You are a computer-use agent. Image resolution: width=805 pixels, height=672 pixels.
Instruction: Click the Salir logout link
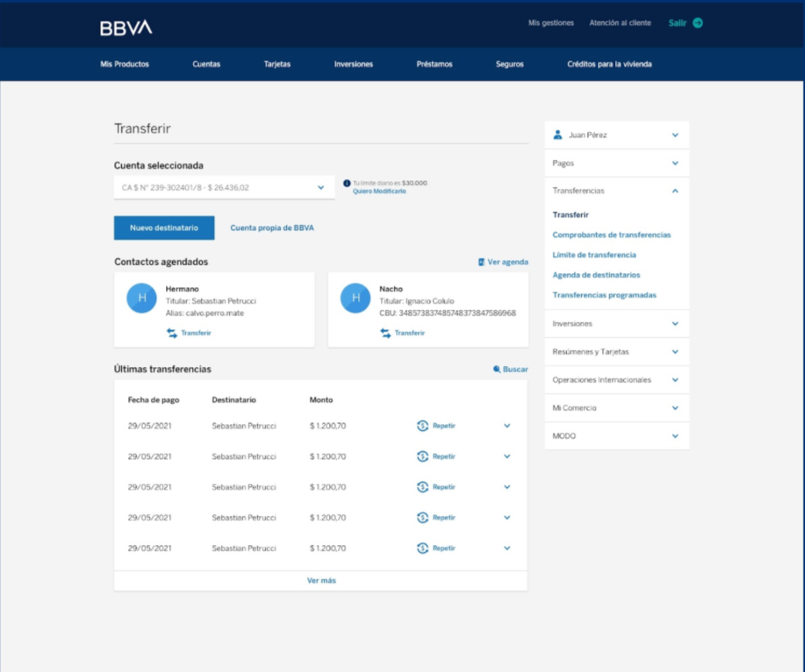(x=677, y=23)
